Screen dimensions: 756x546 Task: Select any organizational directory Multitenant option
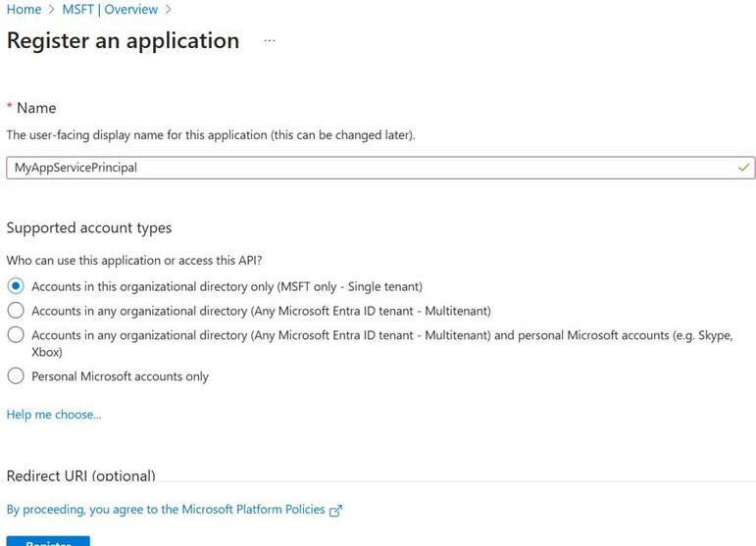click(x=16, y=311)
